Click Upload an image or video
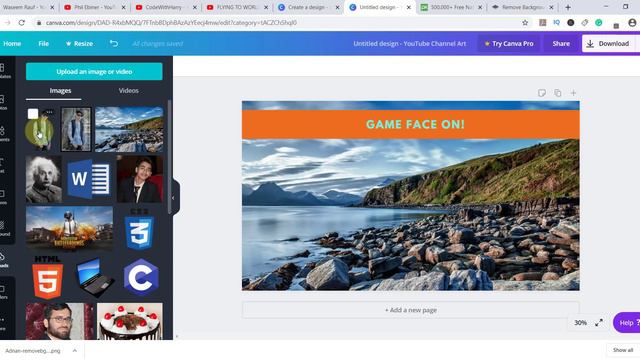 point(94,71)
